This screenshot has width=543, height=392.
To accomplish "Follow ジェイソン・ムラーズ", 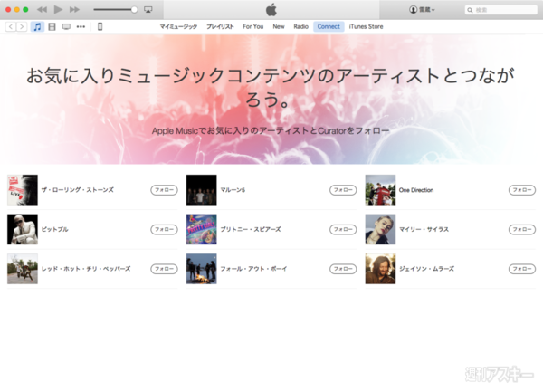I will 522,269.
